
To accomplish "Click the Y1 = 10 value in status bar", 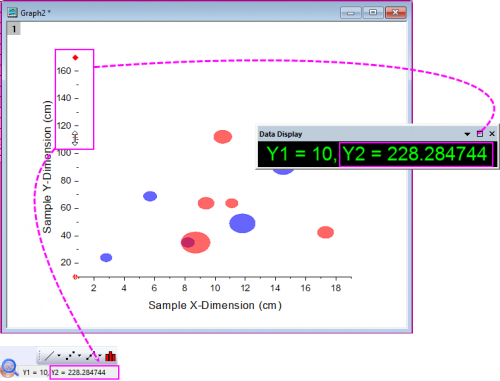I will pos(35,372).
